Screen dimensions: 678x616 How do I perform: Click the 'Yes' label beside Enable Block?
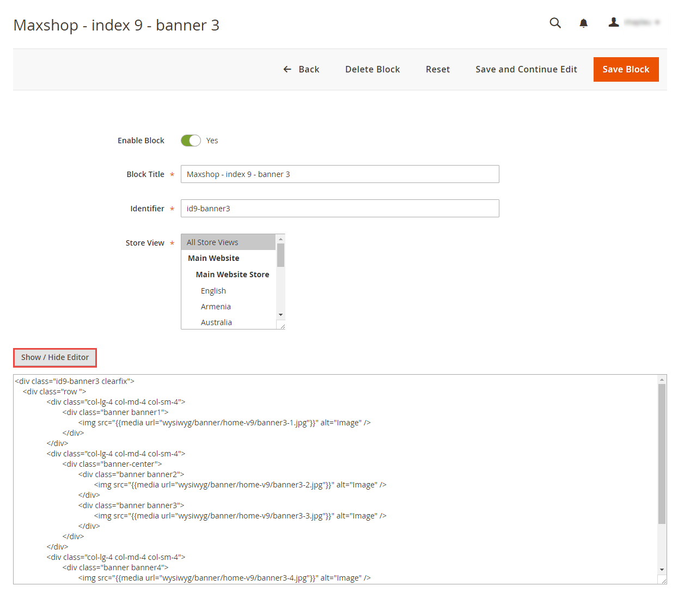(212, 141)
